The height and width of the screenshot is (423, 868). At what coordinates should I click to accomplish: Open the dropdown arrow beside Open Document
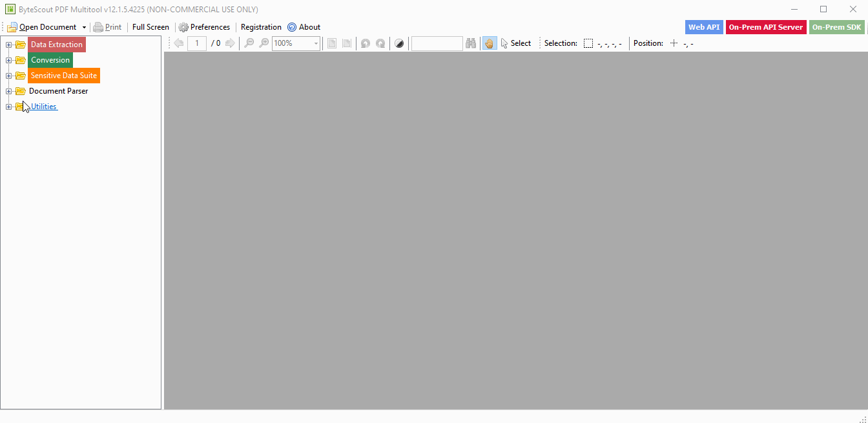(x=84, y=27)
